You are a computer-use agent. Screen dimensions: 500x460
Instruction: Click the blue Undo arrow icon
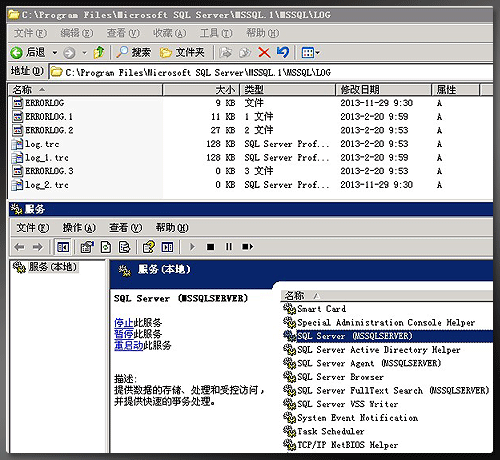point(283,52)
